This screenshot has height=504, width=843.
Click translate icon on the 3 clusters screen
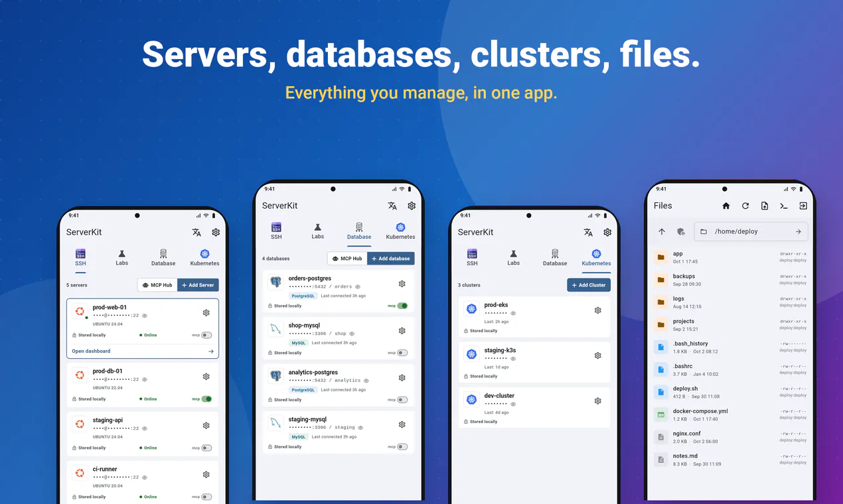588,232
